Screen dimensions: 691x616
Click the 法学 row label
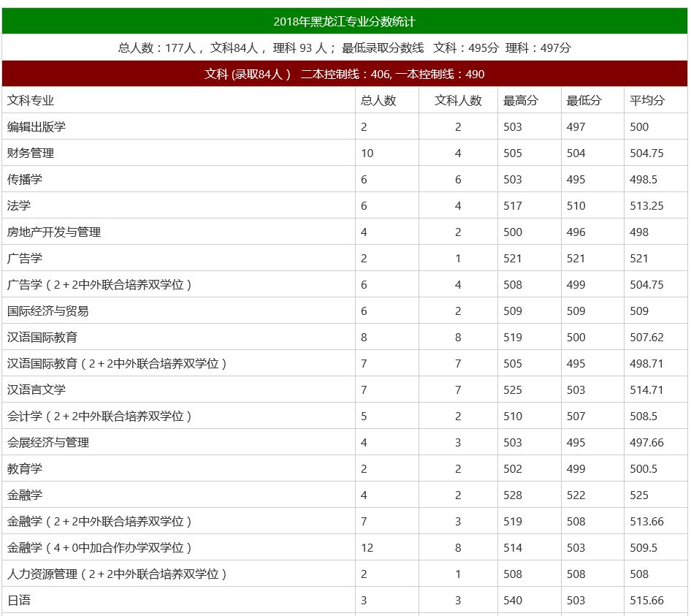coord(18,205)
